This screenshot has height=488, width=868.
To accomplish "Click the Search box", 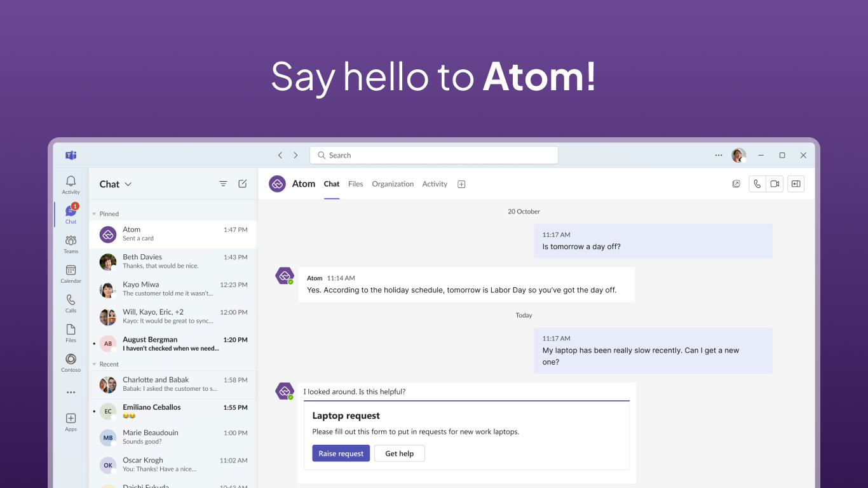I will pos(434,155).
